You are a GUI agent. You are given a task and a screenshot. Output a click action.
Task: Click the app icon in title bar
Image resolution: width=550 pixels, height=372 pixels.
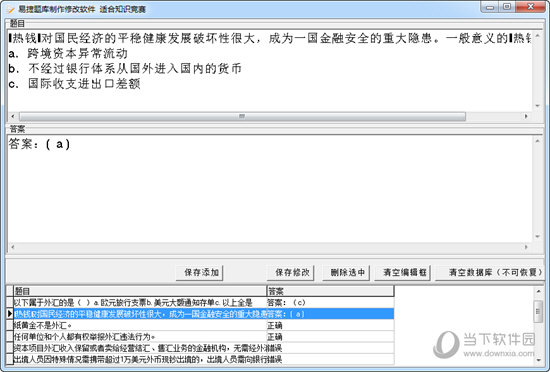point(10,9)
